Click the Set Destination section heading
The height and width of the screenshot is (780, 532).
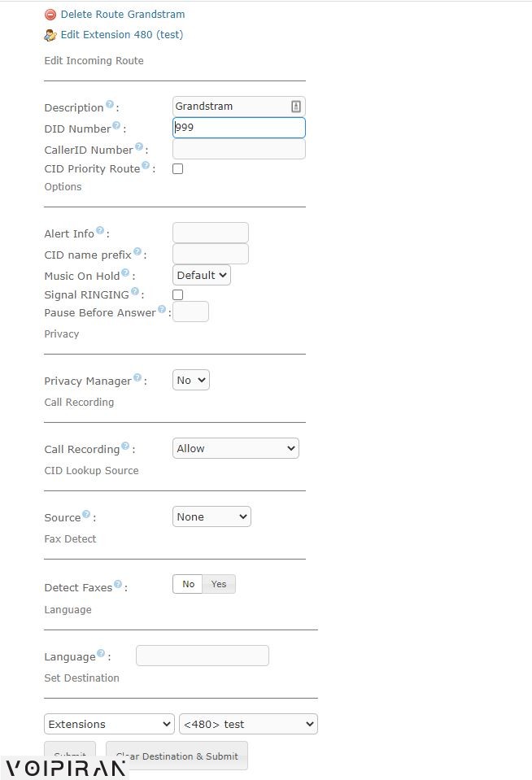pyautogui.click(x=81, y=678)
